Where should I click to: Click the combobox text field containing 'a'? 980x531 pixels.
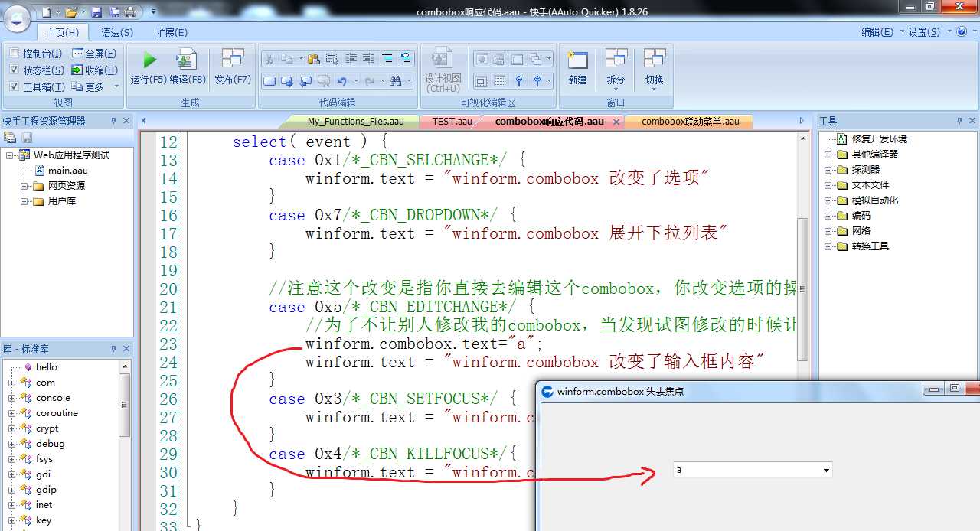[x=746, y=470]
